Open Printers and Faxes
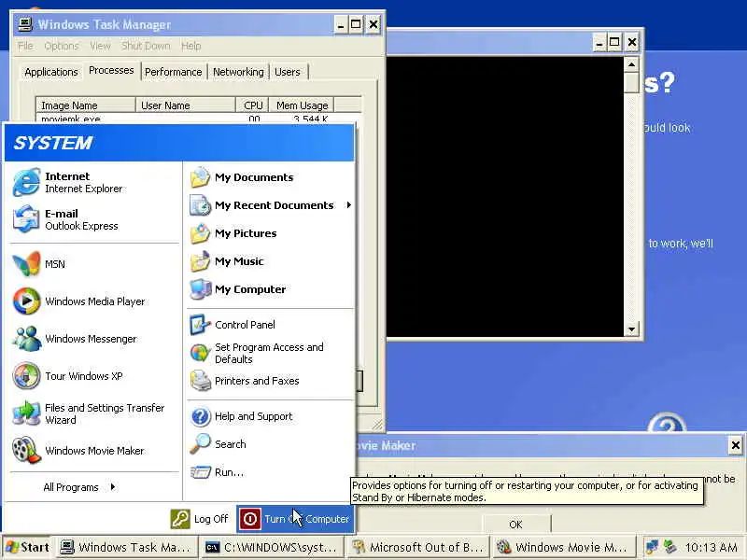This screenshot has width=747, height=560. tap(245, 381)
